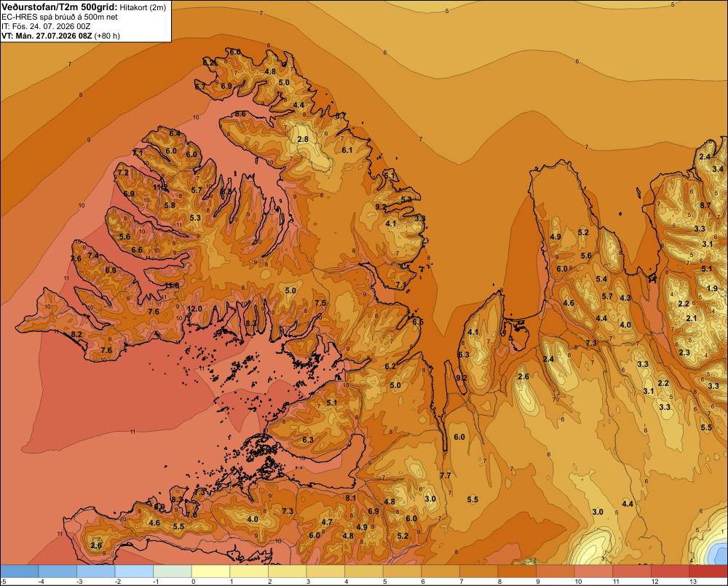Image resolution: width=728 pixels, height=586 pixels.
Task: Click the 0 tick label on the scale
Action: (193, 582)
